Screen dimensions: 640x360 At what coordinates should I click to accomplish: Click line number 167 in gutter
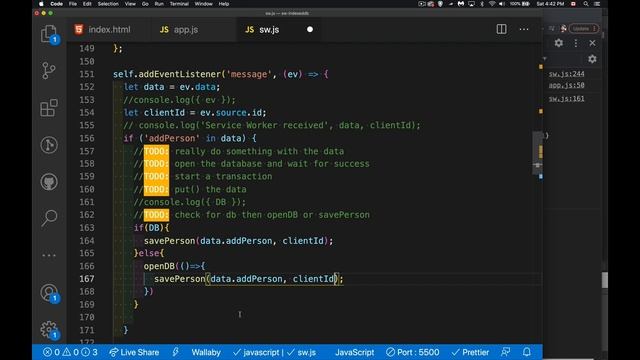point(87,279)
